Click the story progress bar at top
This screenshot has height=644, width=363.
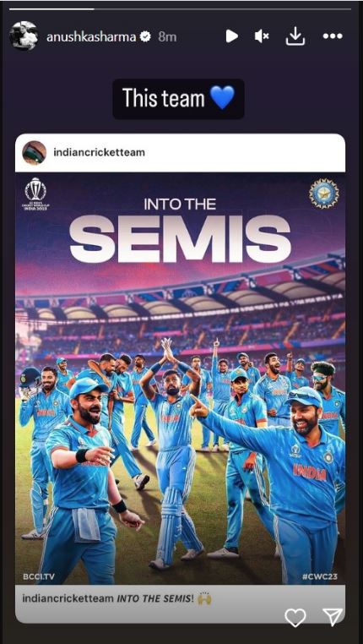coord(181,9)
